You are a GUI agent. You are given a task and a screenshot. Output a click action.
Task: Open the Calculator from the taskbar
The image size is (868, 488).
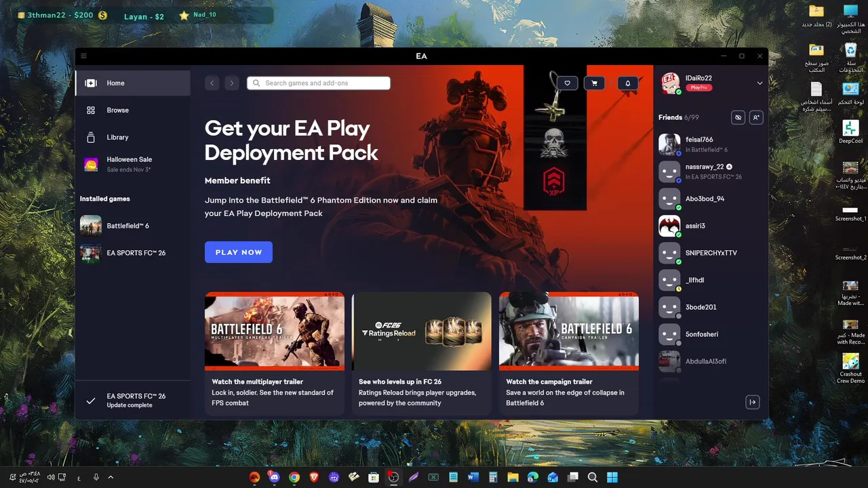tap(493, 477)
